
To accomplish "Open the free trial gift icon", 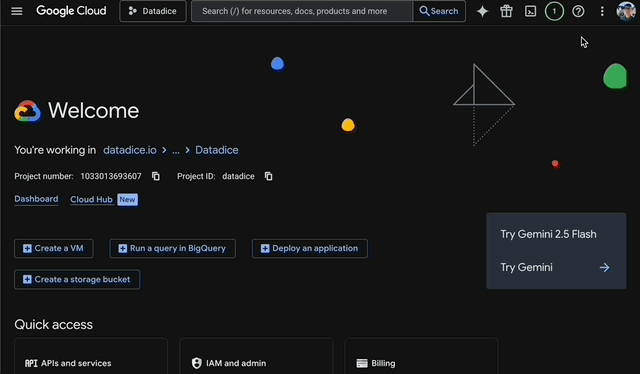I will [506, 11].
